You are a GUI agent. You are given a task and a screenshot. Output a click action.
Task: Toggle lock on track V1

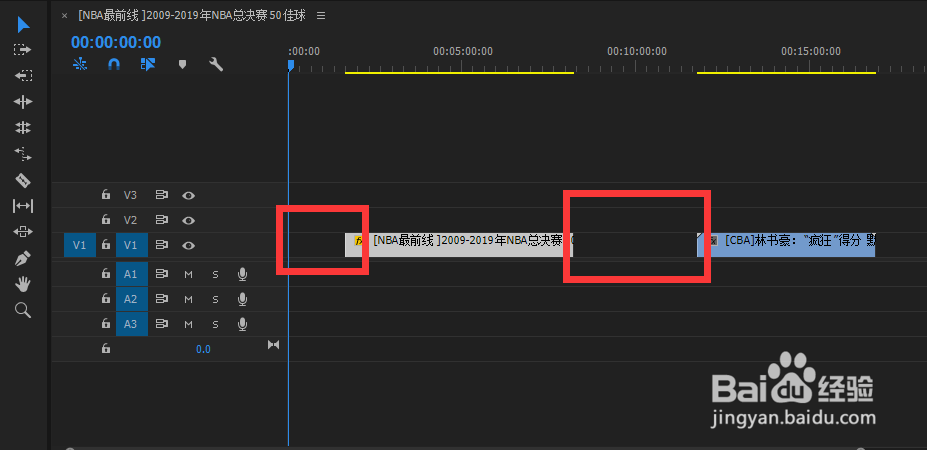pyautogui.click(x=106, y=245)
